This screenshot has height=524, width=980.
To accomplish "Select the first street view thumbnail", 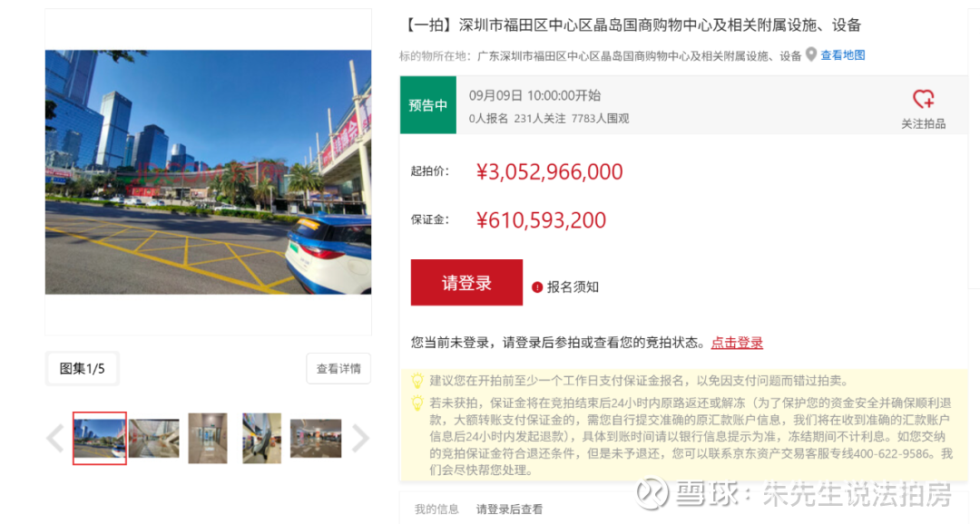I will (x=100, y=439).
